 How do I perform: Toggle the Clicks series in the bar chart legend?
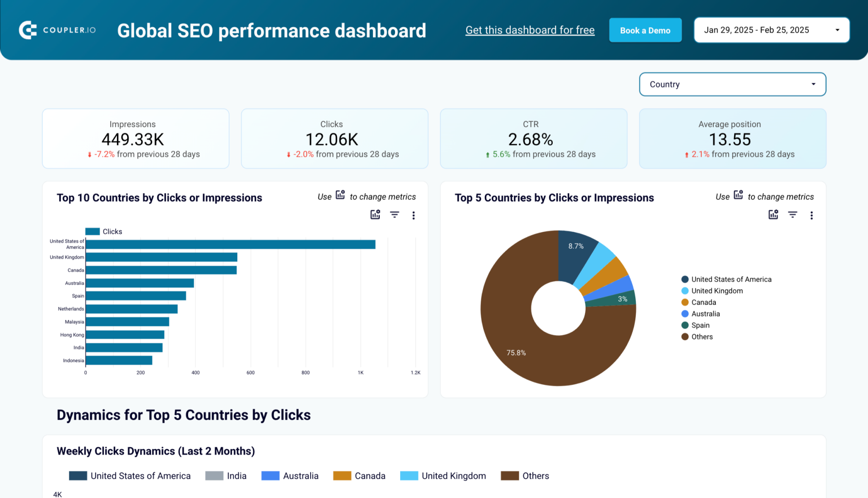point(104,231)
